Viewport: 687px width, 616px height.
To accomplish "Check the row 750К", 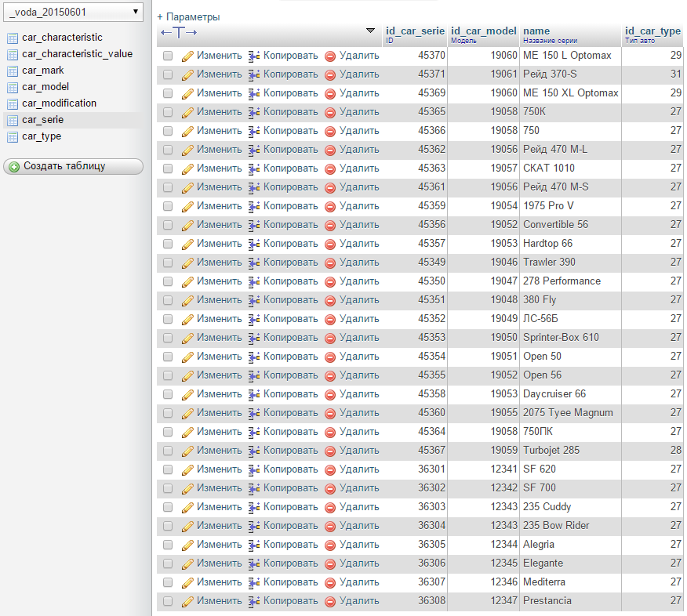I will 168,112.
